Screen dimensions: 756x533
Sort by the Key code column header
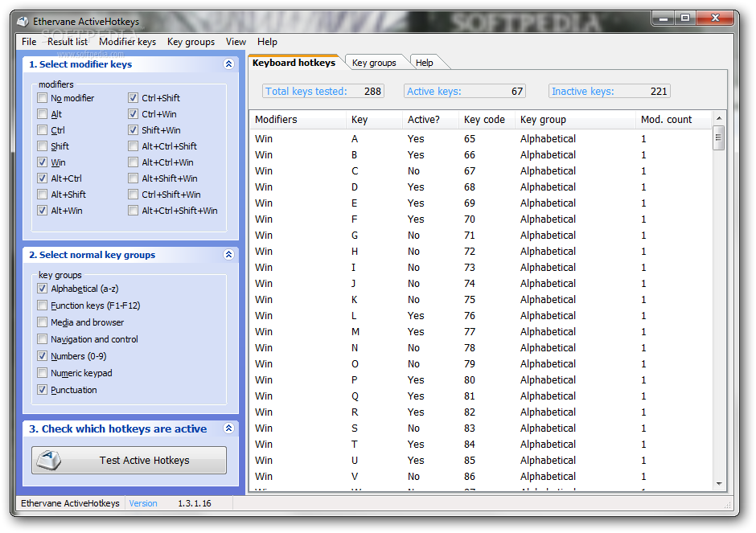(487, 120)
